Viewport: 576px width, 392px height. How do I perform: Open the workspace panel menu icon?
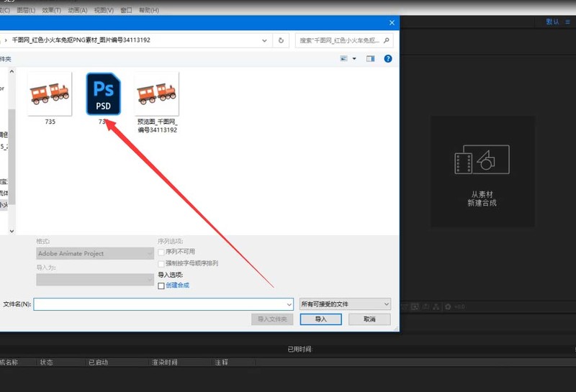point(567,22)
